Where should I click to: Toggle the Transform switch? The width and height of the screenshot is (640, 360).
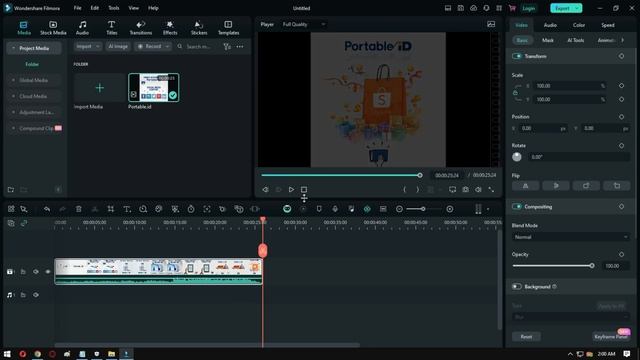[x=517, y=56]
